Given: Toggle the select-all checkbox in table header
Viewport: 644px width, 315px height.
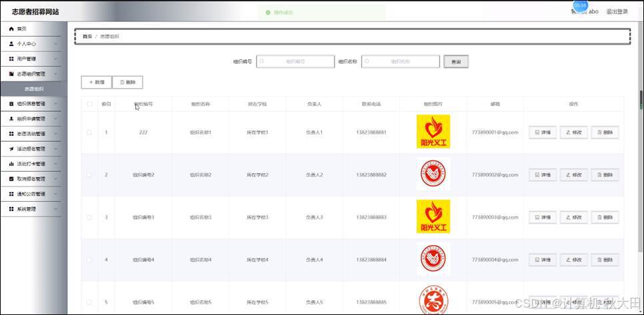Looking at the screenshot, I should (x=89, y=104).
